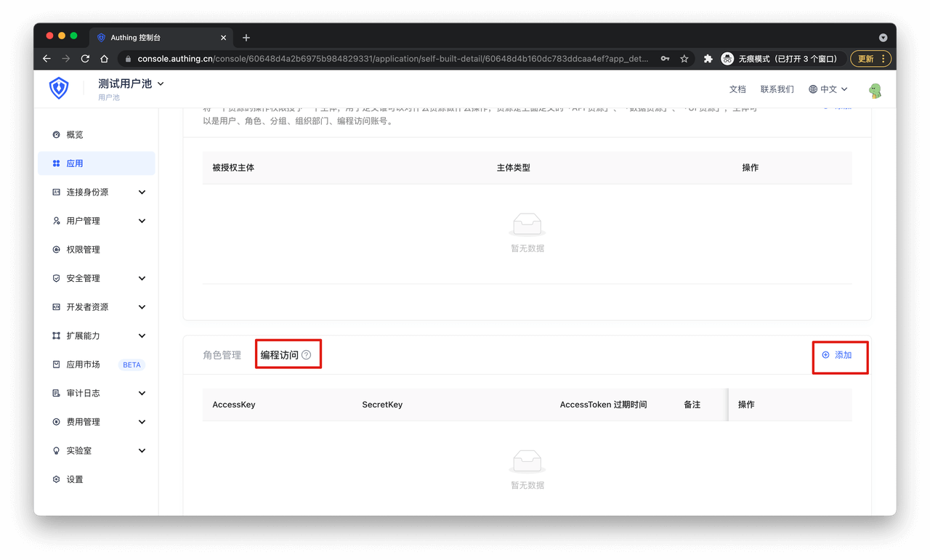This screenshot has height=560, width=930.
Task: Click the browser home icon
Action: click(x=105, y=59)
